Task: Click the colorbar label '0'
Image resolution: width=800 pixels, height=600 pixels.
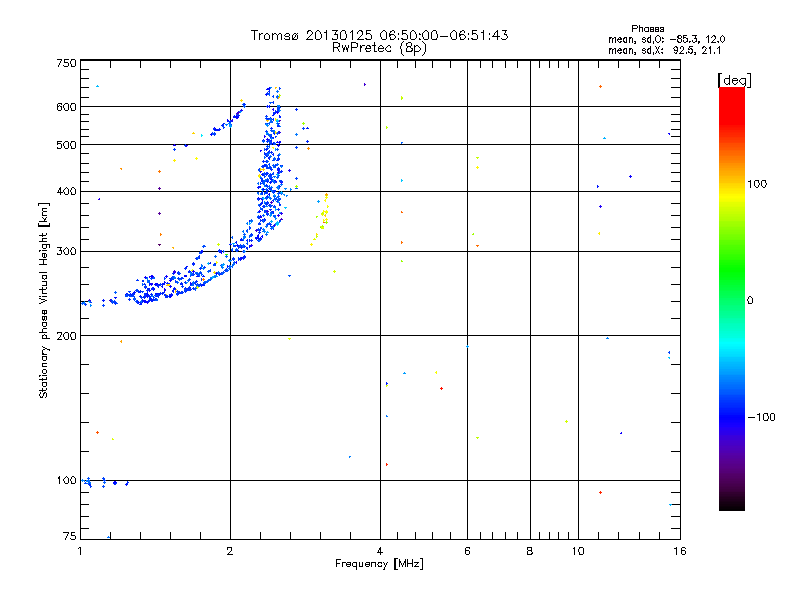Action: click(x=750, y=301)
